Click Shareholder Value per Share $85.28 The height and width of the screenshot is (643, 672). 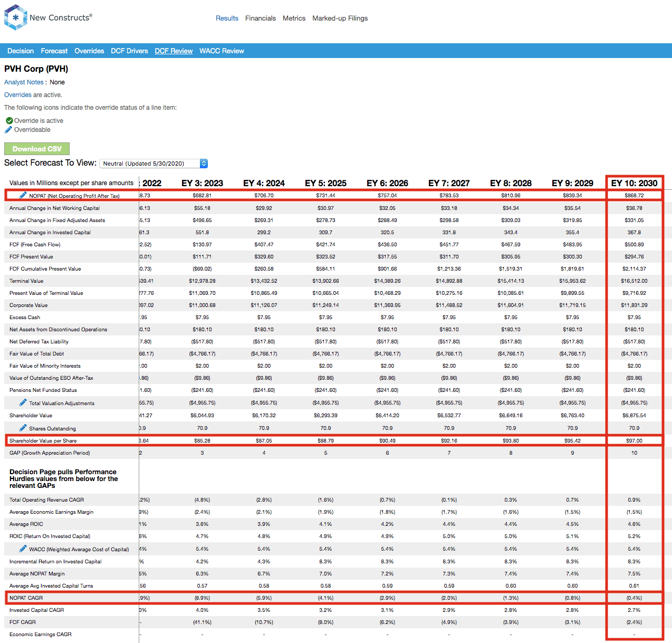pos(202,440)
